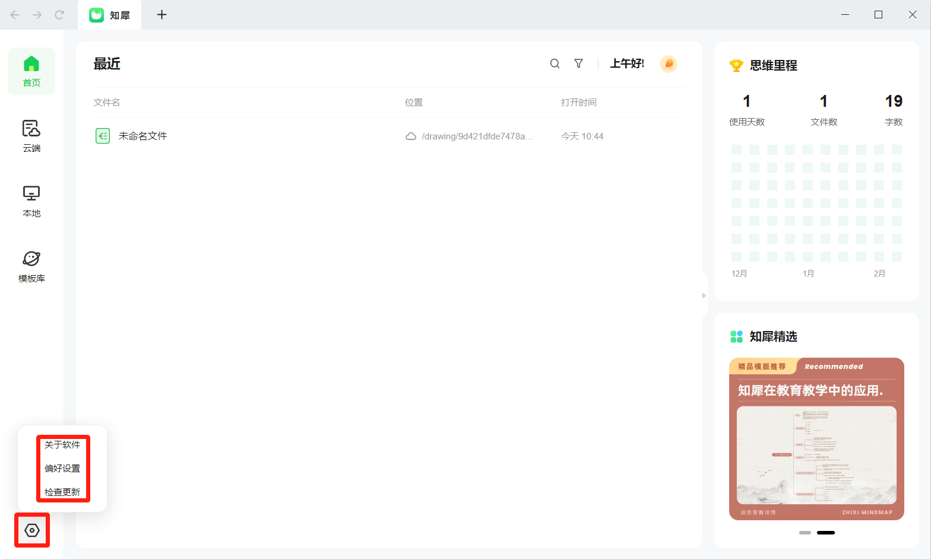Close the 知犀 window
The width and height of the screenshot is (931, 560).
coord(913,15)
